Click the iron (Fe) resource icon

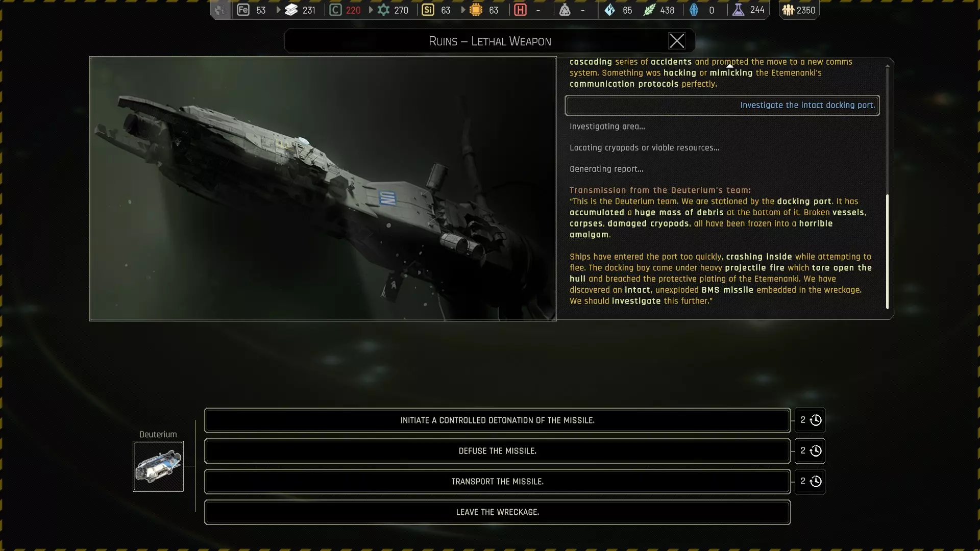coord(243,10)
